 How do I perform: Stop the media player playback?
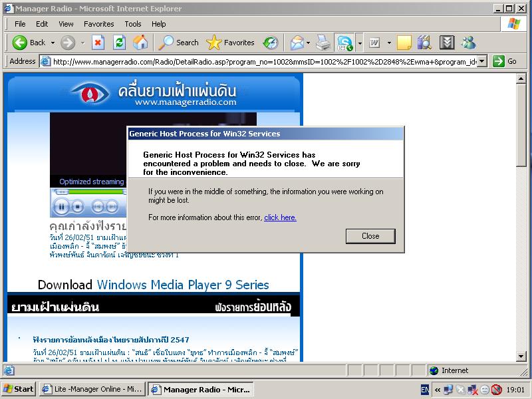click(78, 206)
